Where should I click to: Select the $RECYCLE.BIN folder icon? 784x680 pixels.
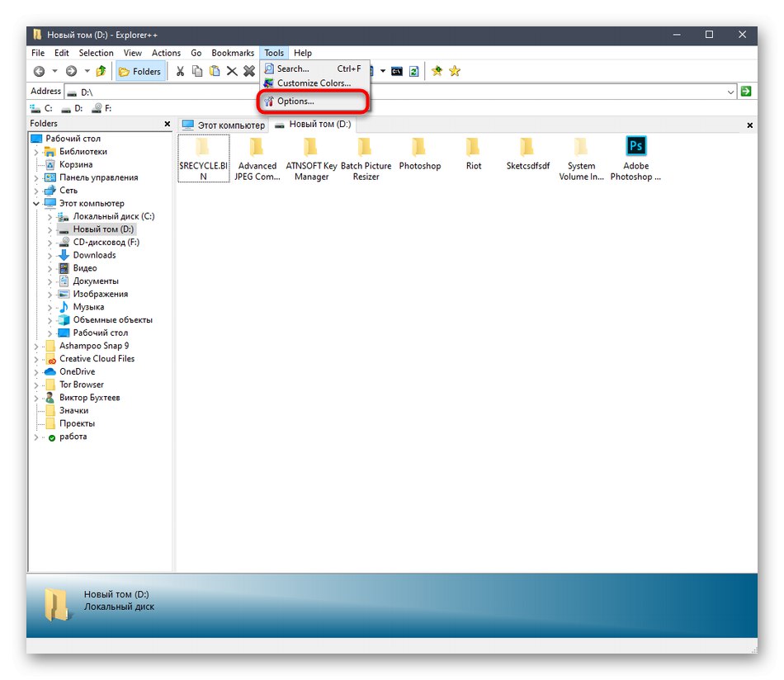pos(203,158)
